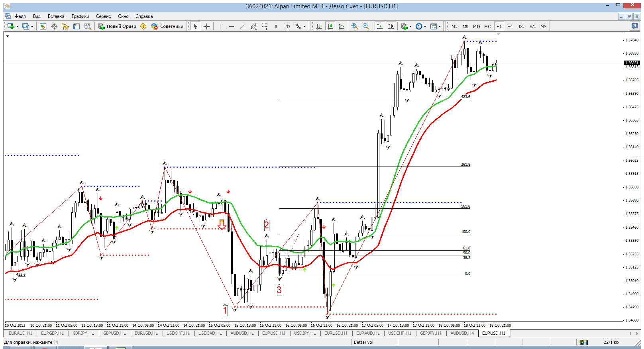Image resolution: width=644 pixels, height=349 pixels.
Task: Switch to the AUDUSD,H4 chart tab
Action: [x=462, y=333]
